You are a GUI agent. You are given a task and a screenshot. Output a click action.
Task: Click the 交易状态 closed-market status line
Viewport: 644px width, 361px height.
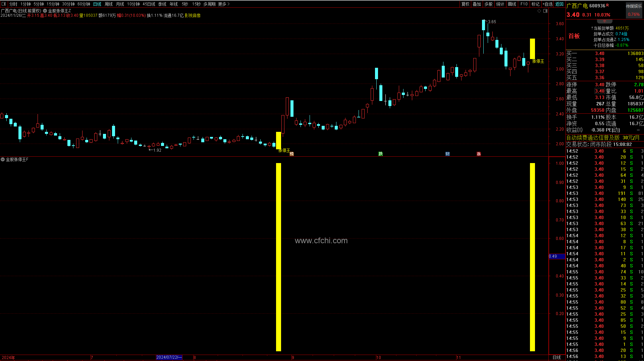[599, 144]
